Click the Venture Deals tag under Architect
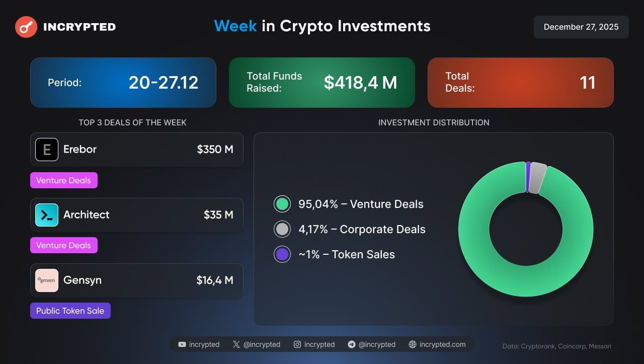The height and width of the screenshot is (364, 644). point(64,245)
